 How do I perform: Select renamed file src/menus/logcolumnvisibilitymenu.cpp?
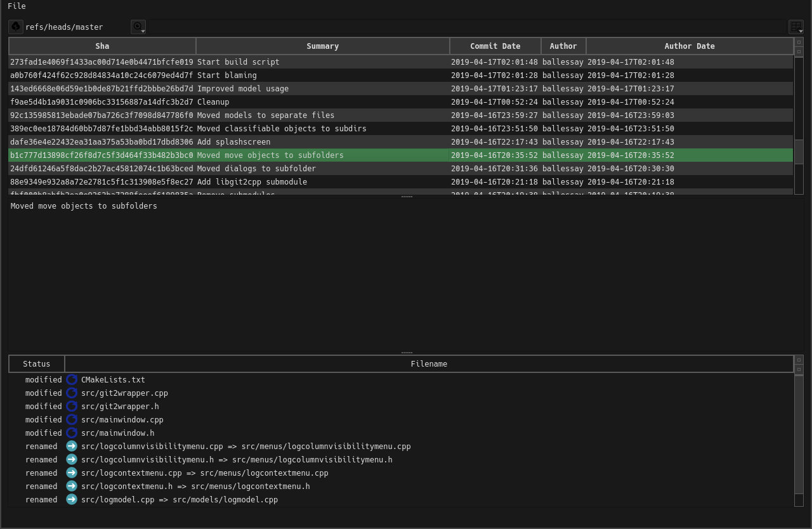tap(246, 447)
